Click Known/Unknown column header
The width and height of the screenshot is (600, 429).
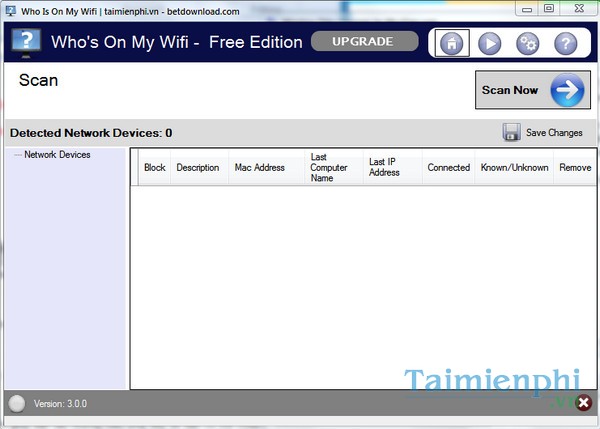click(x=514, y=167)
